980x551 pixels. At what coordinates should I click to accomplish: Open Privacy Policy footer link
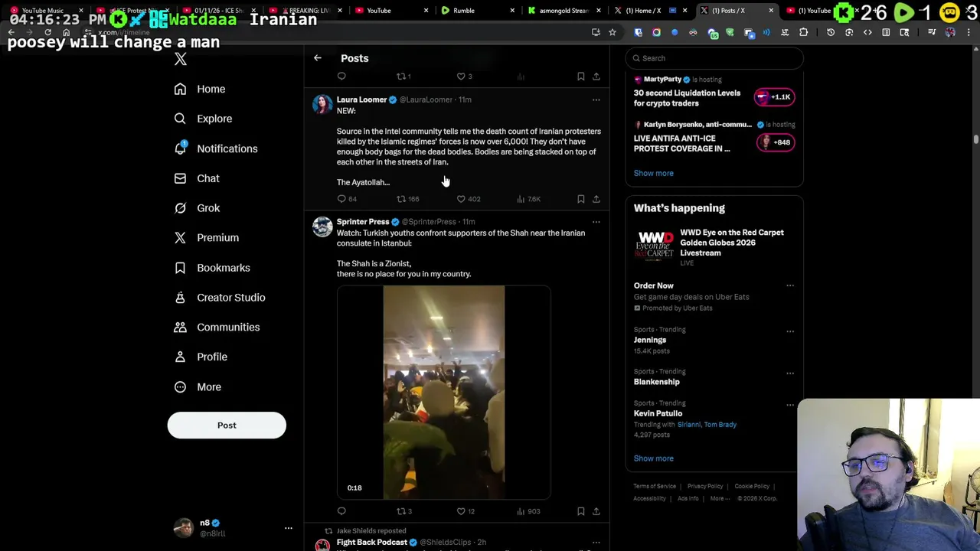pos(704,486)
